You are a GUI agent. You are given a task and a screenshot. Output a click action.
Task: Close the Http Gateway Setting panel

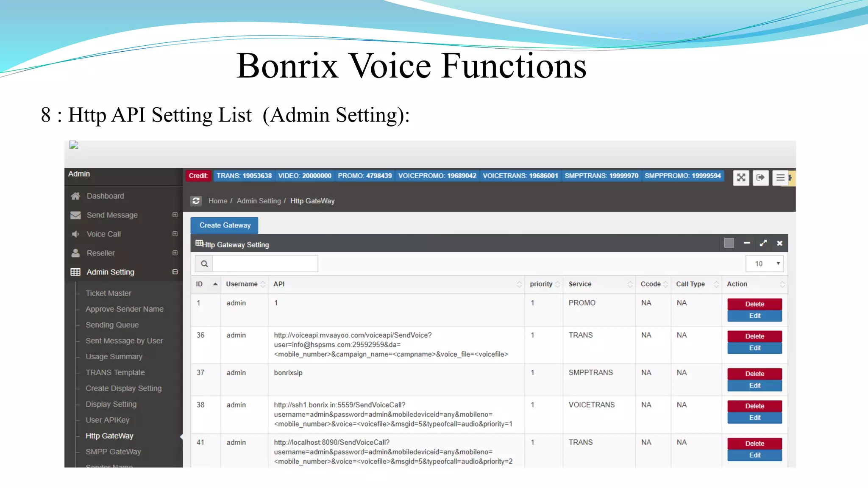pos(779,243)
